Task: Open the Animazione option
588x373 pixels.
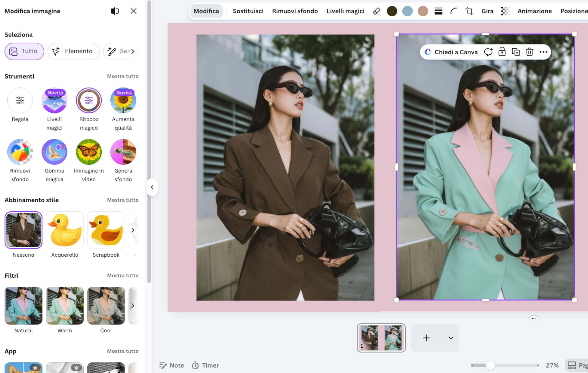Action: (x=535, y=11)
